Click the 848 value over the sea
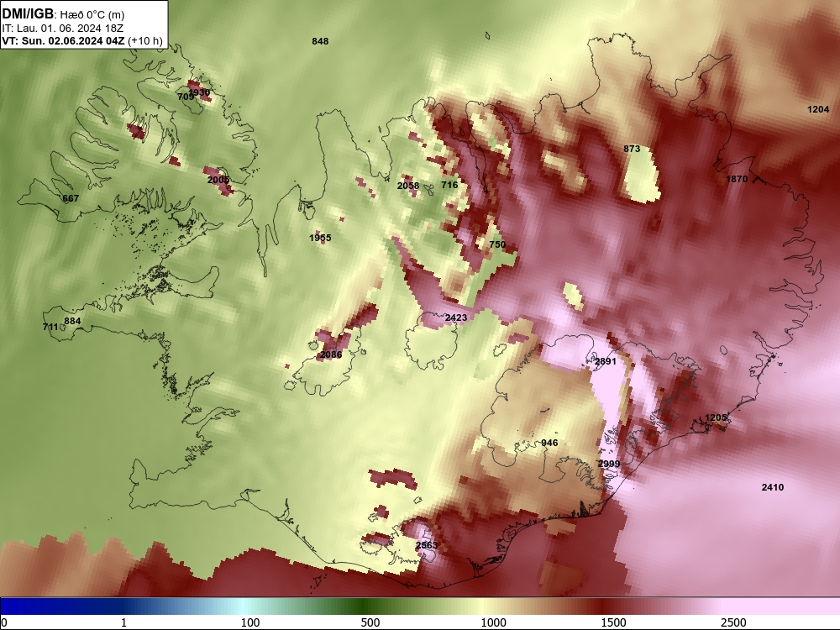The height and width of the screenshot is (630, 840). click(320, 41)
